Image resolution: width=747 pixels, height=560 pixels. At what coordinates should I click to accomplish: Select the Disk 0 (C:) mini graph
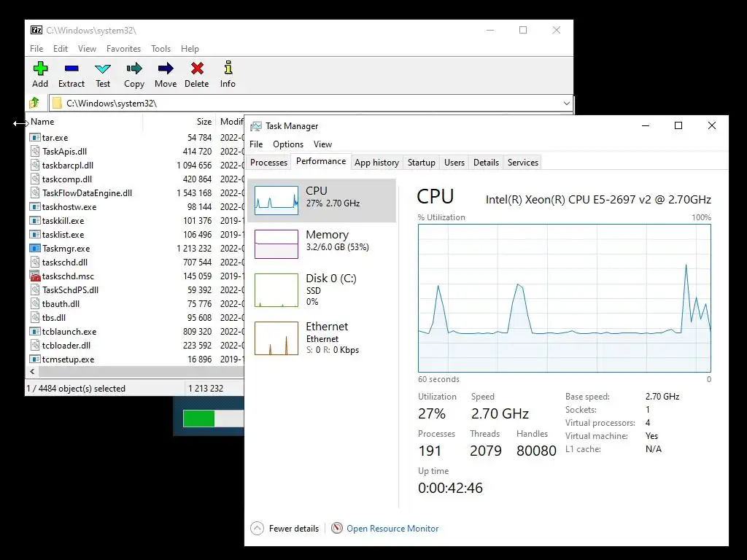click(x=276, y=289)
